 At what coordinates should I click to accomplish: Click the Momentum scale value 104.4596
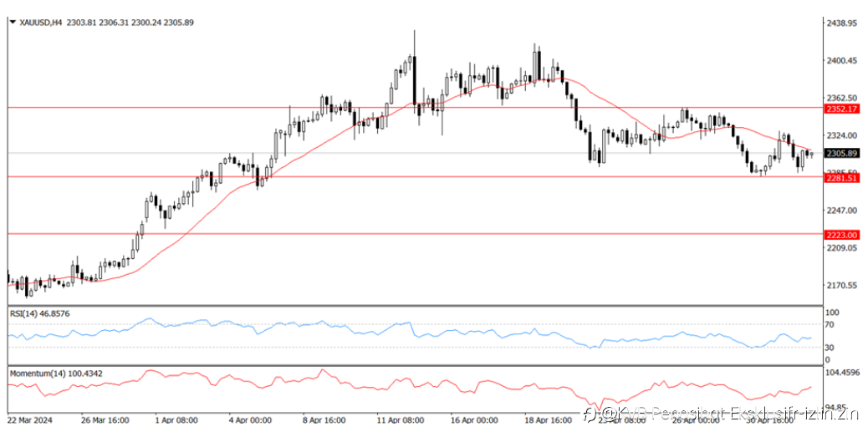tap(844, 373)
